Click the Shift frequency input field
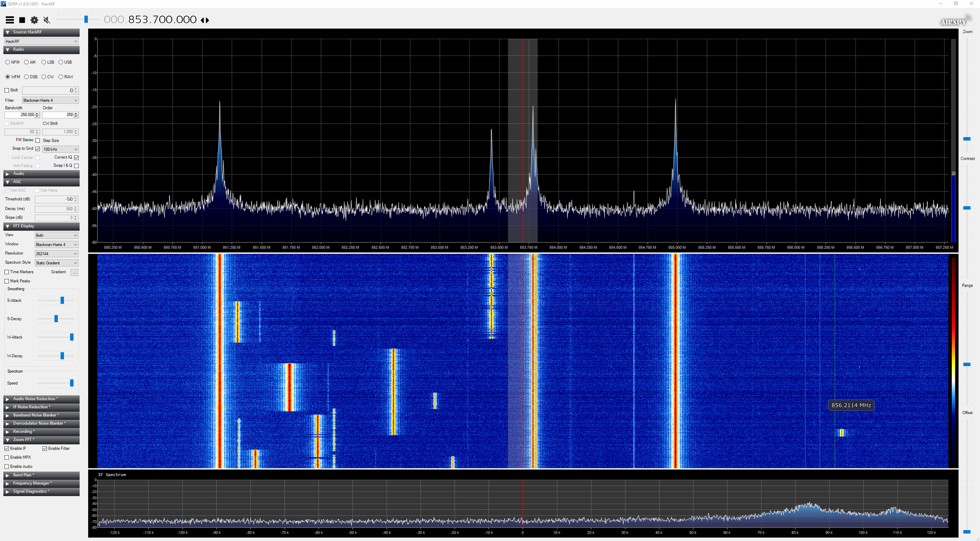 (47, 91)
